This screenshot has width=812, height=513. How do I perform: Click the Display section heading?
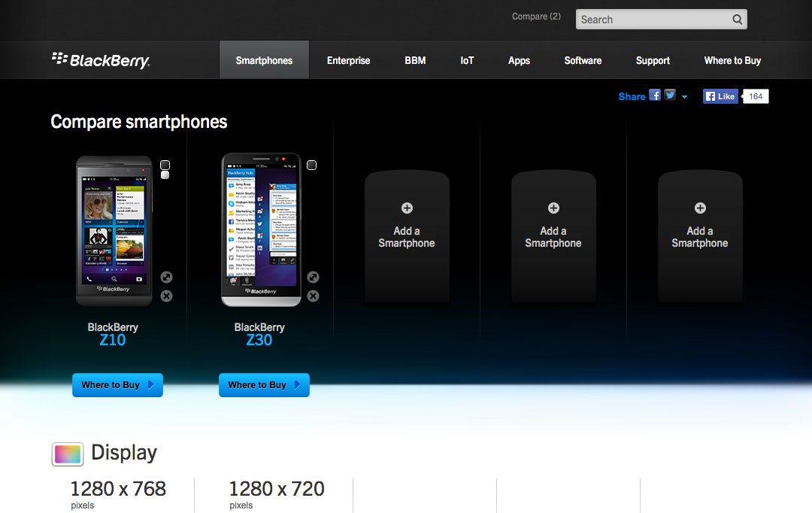(x=124, y=452)
